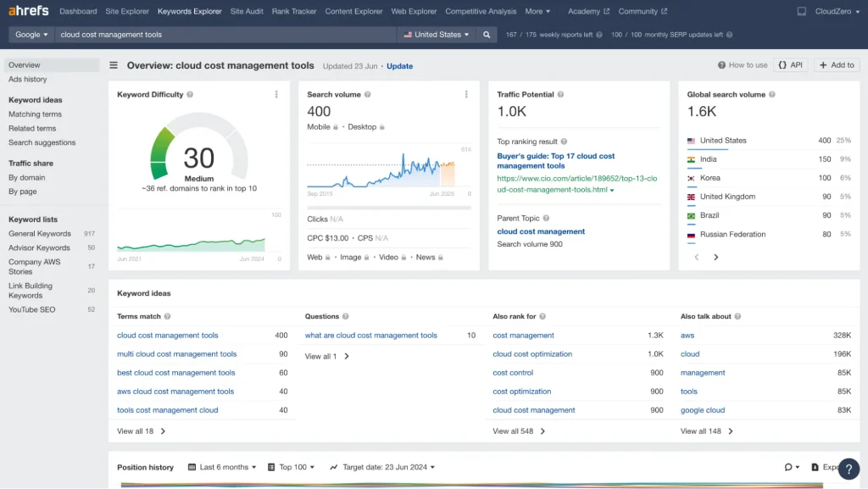Click Global search volume help icon
The height and width of the screenshot is (489, 868).
[771, 95]
